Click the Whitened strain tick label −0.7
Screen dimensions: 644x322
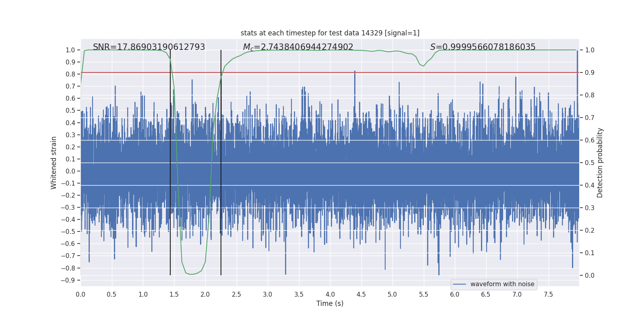point(68,256)
